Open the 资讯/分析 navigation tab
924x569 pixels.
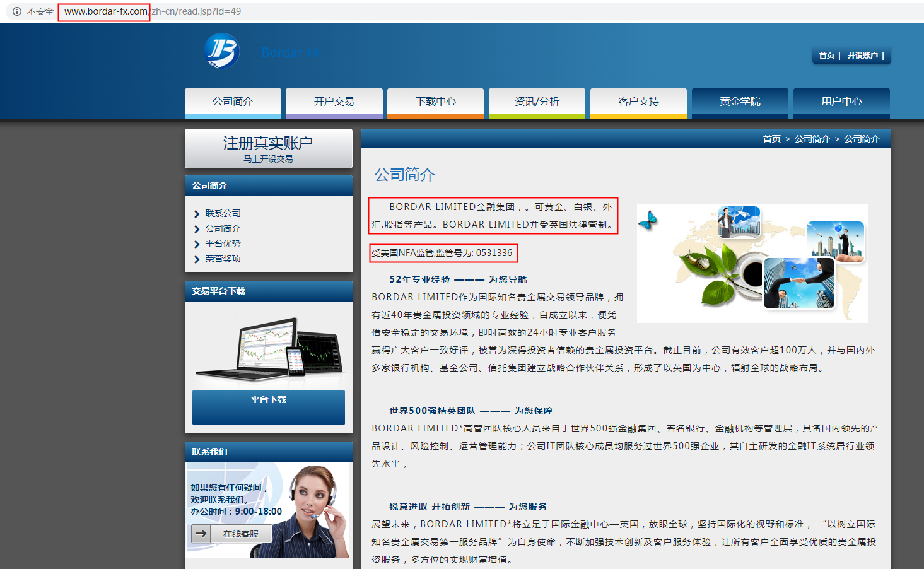coord(537,102)
